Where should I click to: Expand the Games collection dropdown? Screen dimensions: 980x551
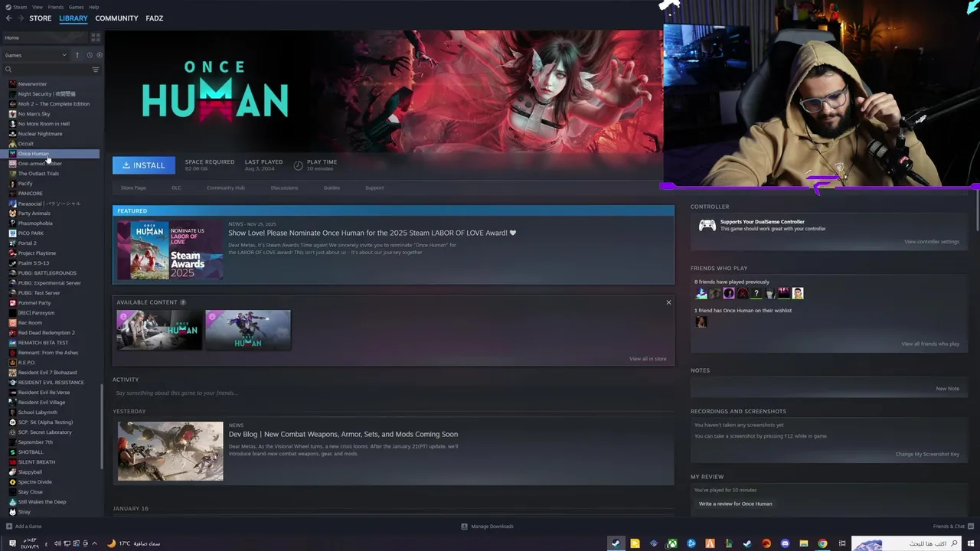pyautogui.click(x=36, y=55)
